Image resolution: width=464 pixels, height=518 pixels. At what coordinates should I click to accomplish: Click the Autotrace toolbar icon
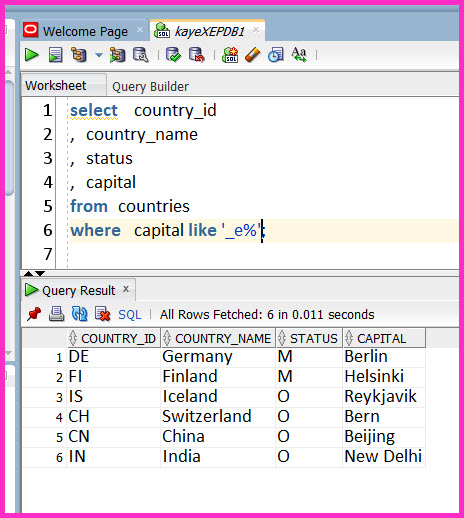click(x=117, y=55)
